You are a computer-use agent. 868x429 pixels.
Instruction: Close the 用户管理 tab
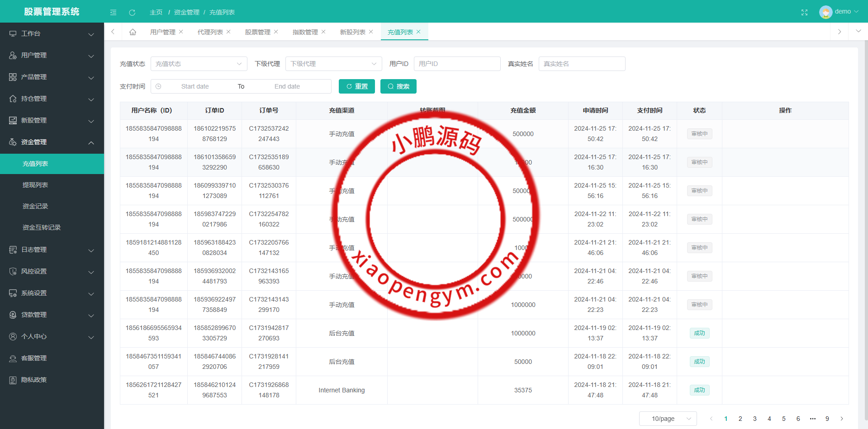[181, 32]
